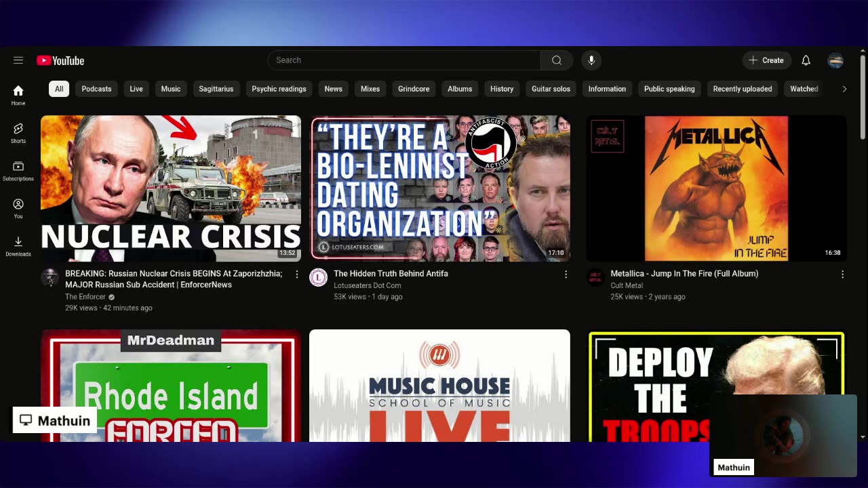The image size is (868, 488).
Task: Select the Watched filter chip
Action: click(x=804, y=89)
